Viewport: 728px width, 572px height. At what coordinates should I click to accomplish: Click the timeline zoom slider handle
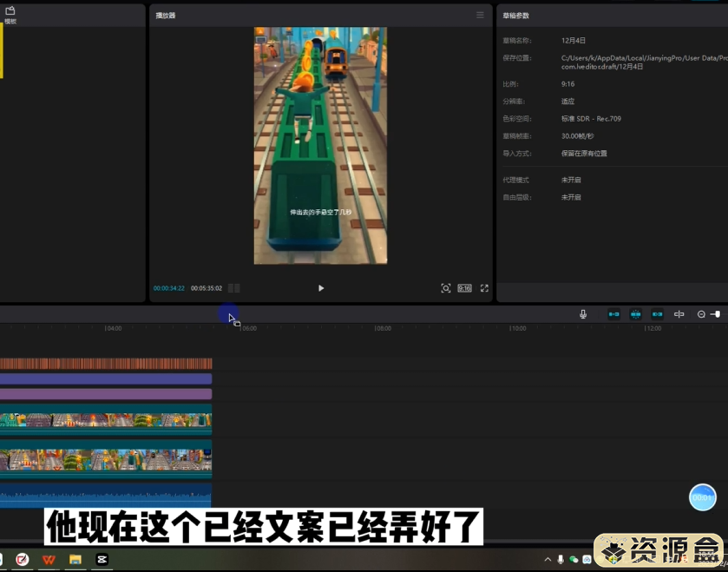[718, 314]
